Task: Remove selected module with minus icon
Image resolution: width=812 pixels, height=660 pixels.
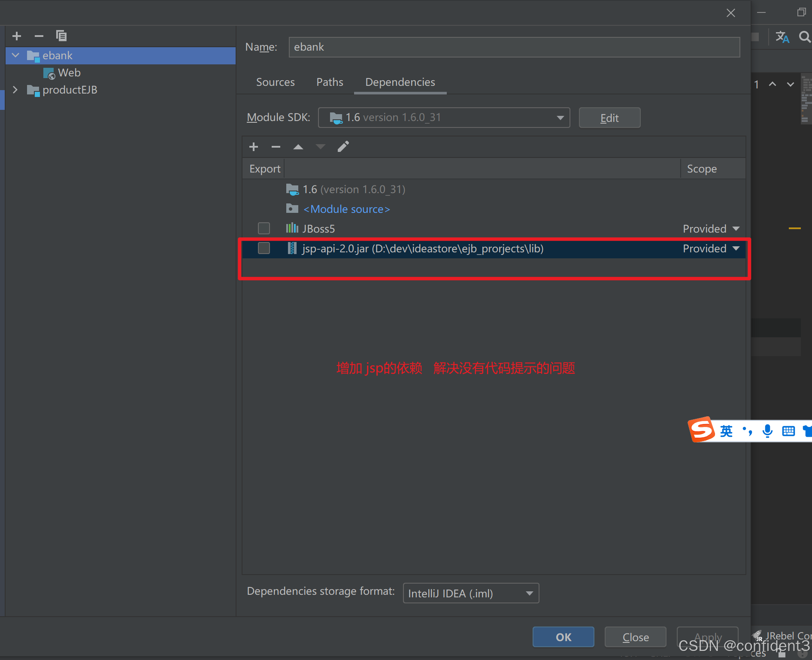Action: click(39, 36)
